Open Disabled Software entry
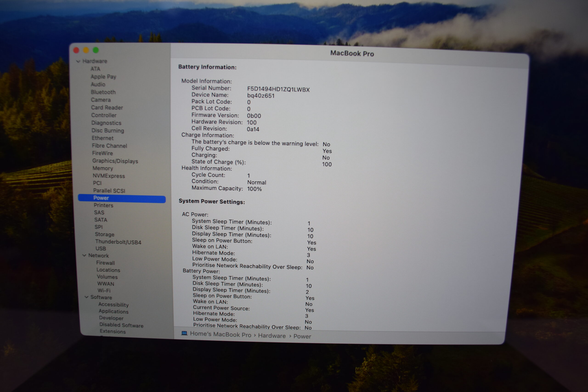 pos(122,325)
